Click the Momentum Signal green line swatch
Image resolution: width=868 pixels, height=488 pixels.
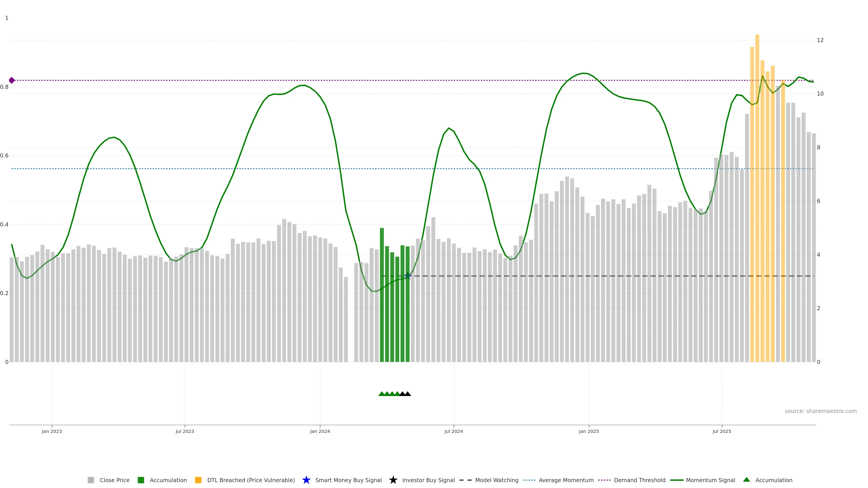tap(677, 480)
